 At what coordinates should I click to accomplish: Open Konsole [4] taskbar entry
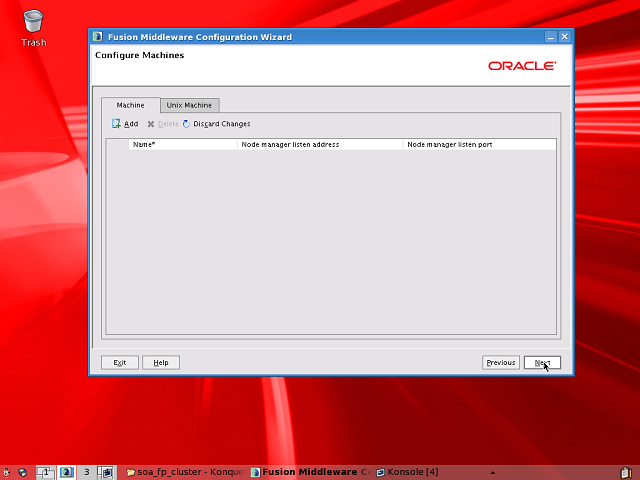407,472
